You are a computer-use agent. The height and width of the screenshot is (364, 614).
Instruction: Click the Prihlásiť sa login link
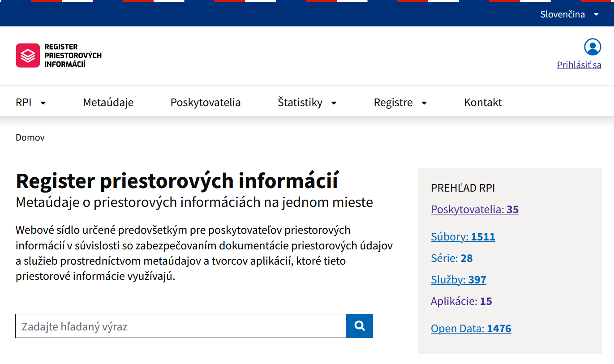579,65
